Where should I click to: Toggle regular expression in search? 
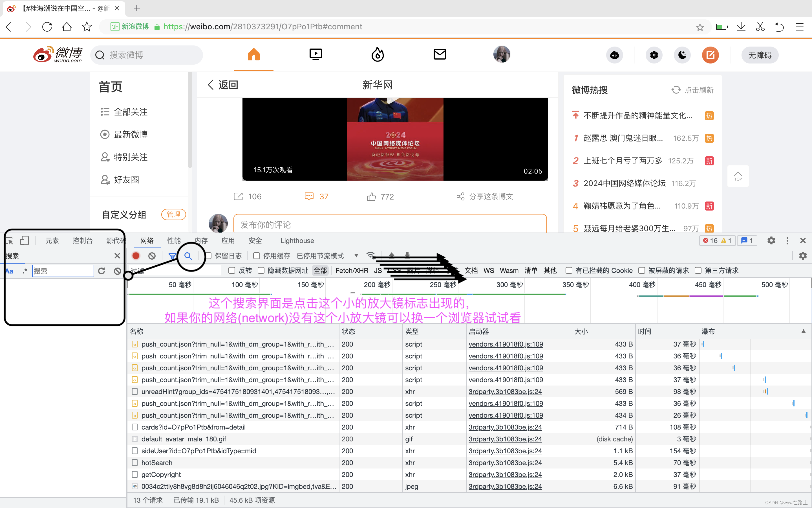pyautogui.click(x=25, y=271)
